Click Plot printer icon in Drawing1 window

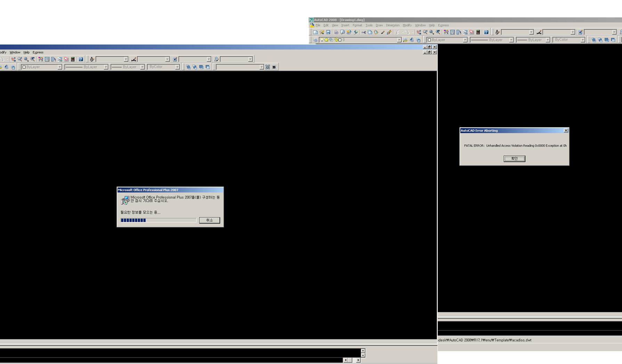point(336,32)
